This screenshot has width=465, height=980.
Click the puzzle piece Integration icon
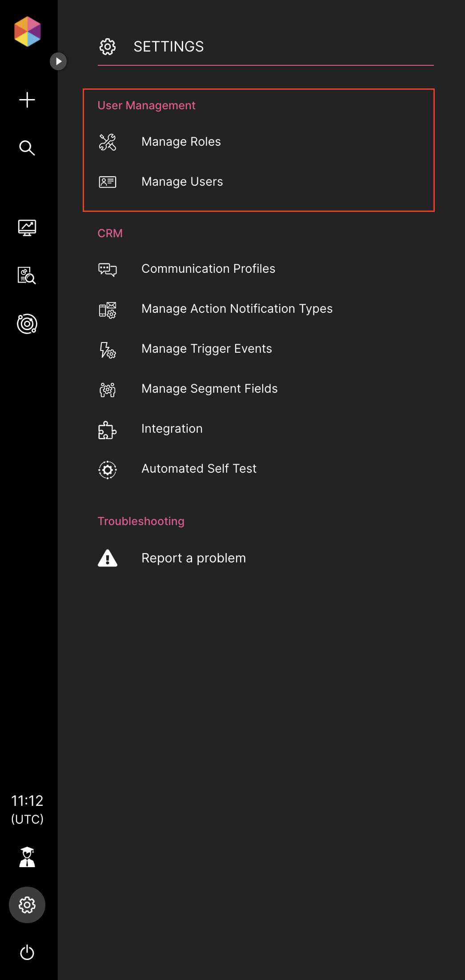tap(107, 430)
